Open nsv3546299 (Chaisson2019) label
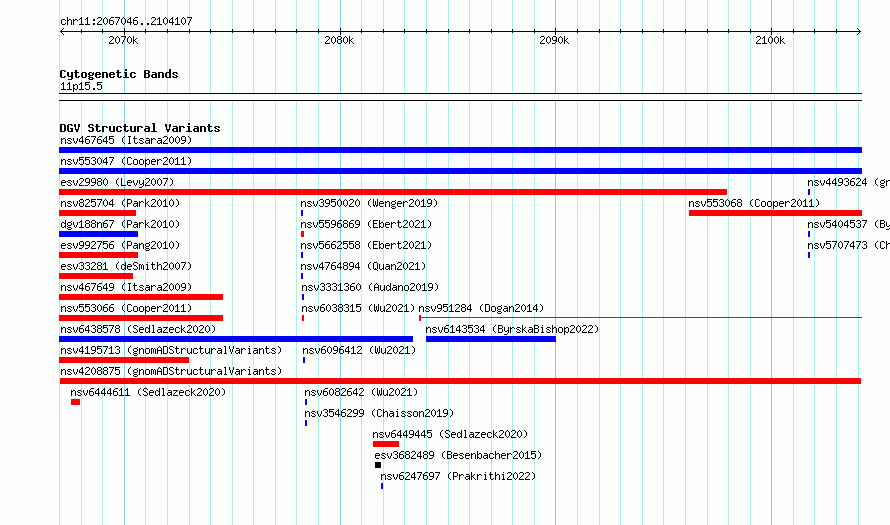The image size is (890, 525). (379, 413)
